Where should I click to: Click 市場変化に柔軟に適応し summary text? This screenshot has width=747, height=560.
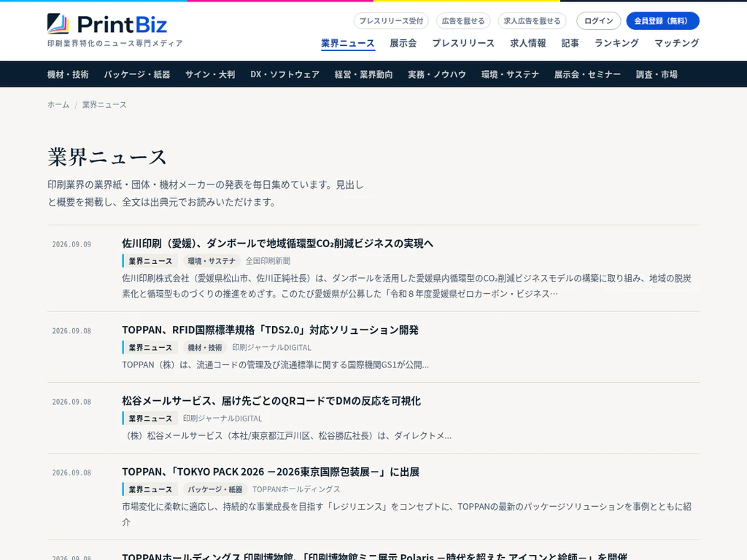click(406, 514)
